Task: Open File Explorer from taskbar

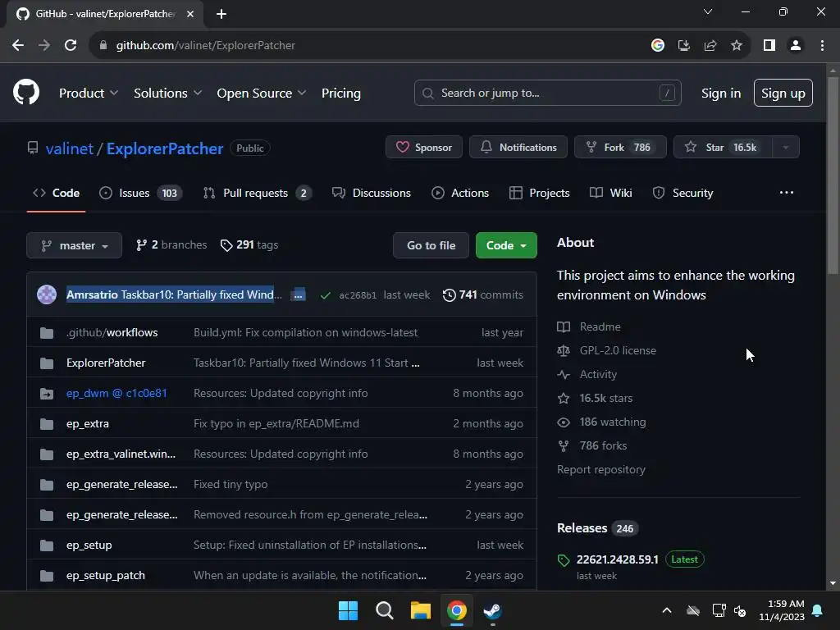Action: click(x=421, y=610)
